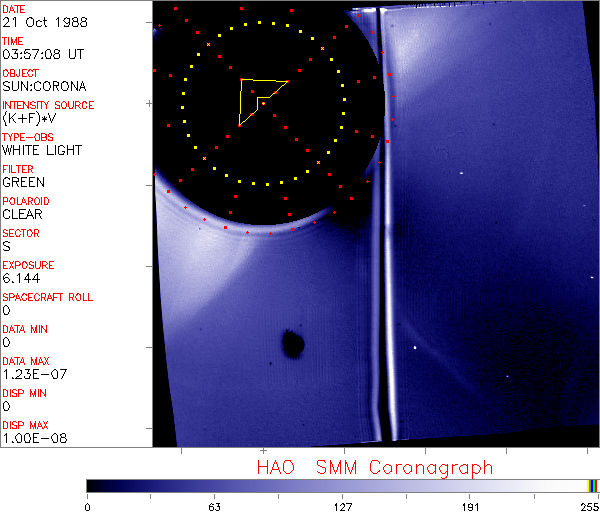Image resolution: width=600 pixels, height=512 pixels.
Task: Click the CLEAR polaroid value
Action: (x=22, y=214)
